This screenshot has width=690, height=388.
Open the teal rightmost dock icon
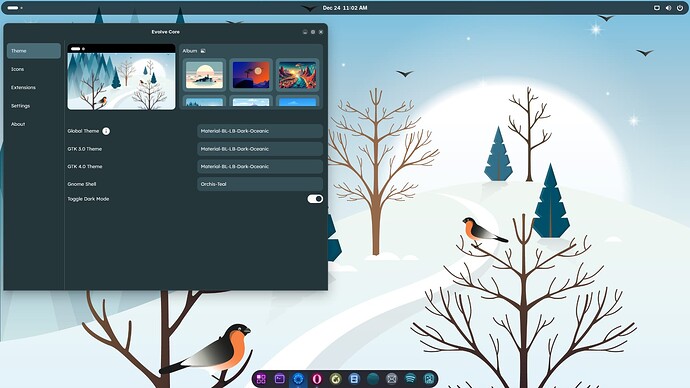tap(429, 379)
